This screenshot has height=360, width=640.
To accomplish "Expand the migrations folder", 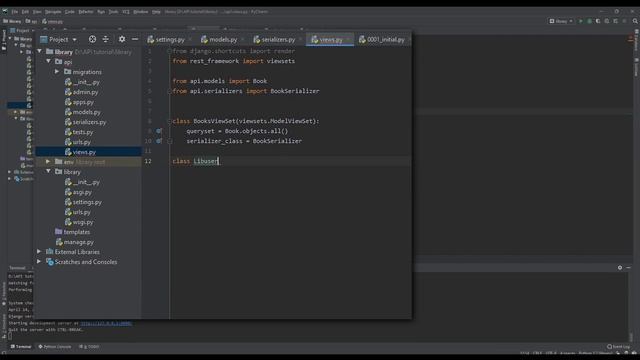I will [x=57, y=71].
